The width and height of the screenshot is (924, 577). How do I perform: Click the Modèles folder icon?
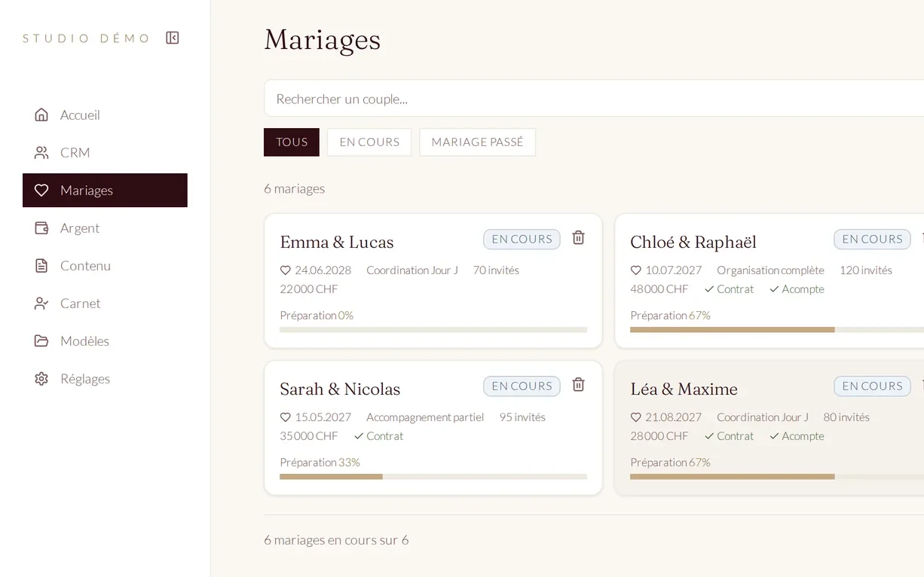pos(41,340)
